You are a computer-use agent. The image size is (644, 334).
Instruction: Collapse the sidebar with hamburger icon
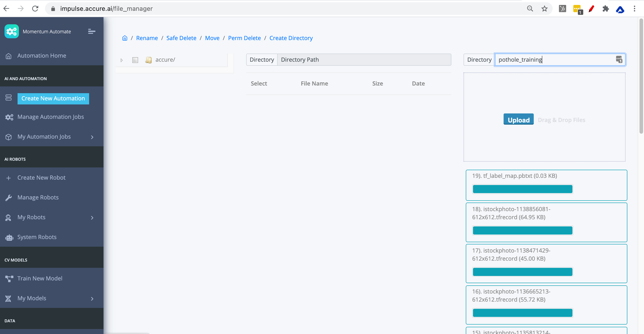(x=92, y=32)
